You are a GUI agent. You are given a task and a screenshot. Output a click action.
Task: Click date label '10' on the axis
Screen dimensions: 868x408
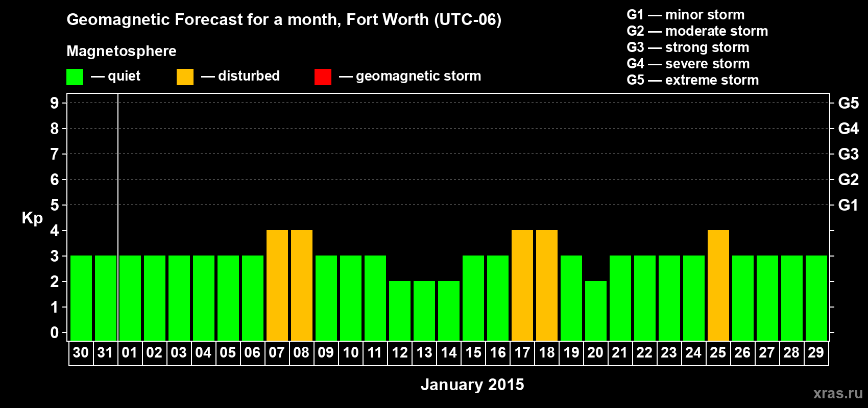click(350, 352)
